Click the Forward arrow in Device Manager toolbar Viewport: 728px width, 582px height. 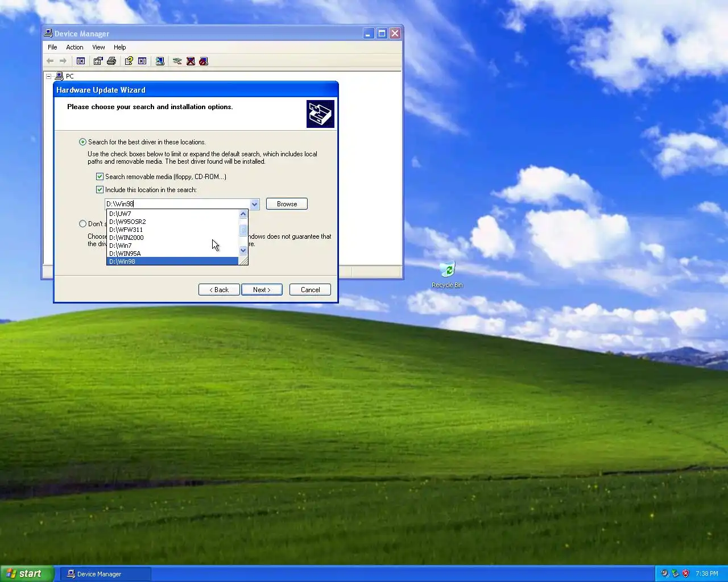[63, 61]
